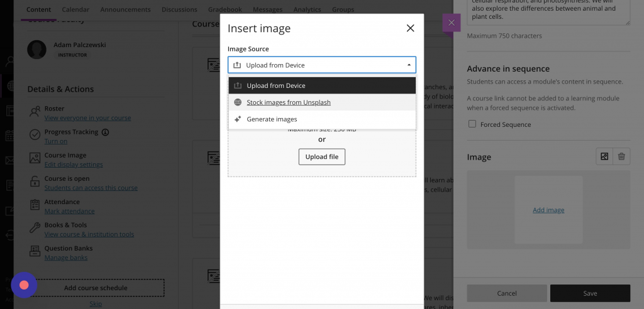Open the Image Source dropdown

click(321, 65)
